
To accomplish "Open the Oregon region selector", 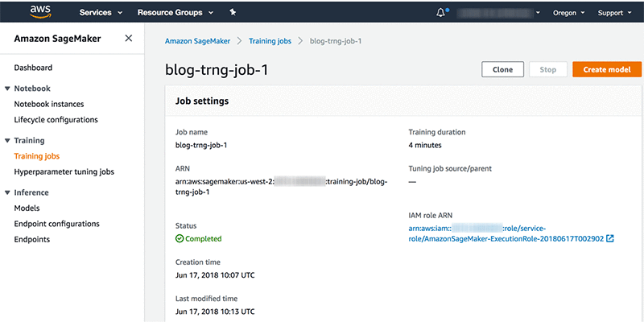I will tap(568, 13).
